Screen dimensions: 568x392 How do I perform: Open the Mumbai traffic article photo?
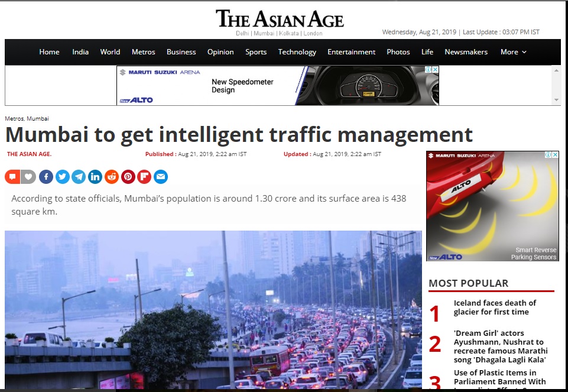(x=213, y=310)
